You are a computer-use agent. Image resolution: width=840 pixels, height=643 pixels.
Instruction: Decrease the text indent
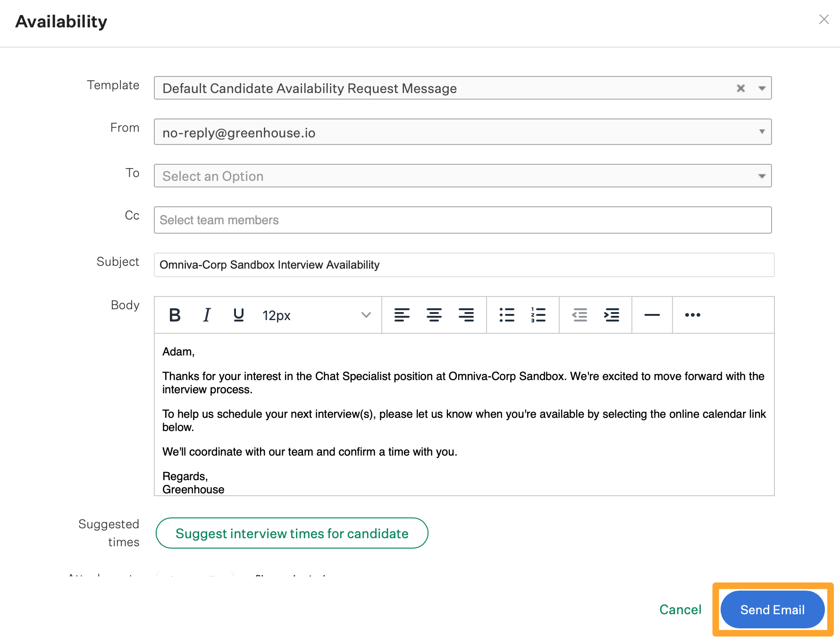click(x=580, y=315)
